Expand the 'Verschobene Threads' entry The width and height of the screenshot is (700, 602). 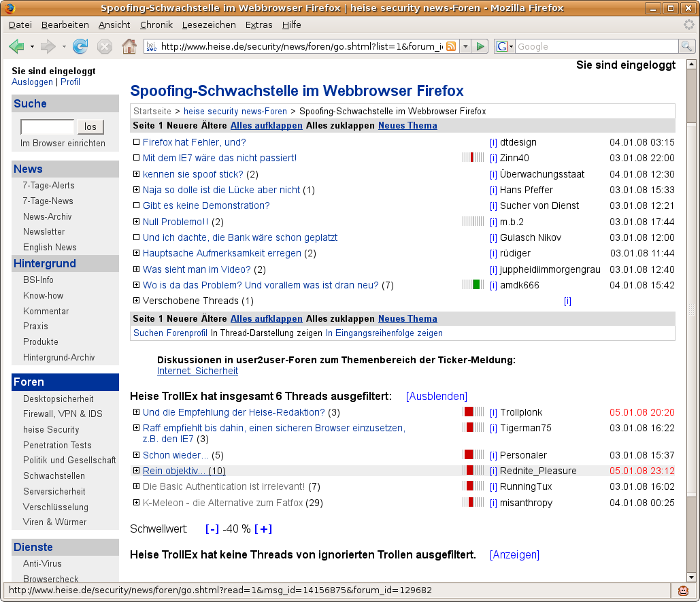(x=137, y=301)
